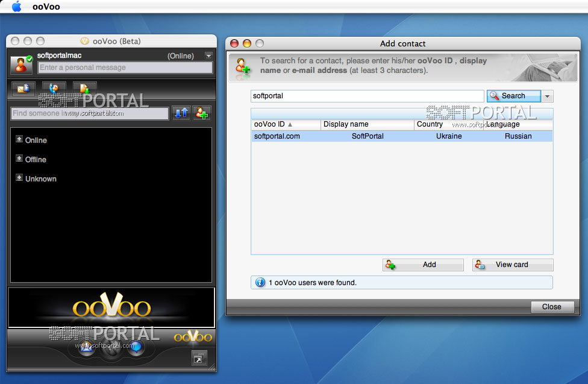This screenshot has width=588, height=384.
Task: Click the info icon in the results status bar
Action: [x=260, y=283]
